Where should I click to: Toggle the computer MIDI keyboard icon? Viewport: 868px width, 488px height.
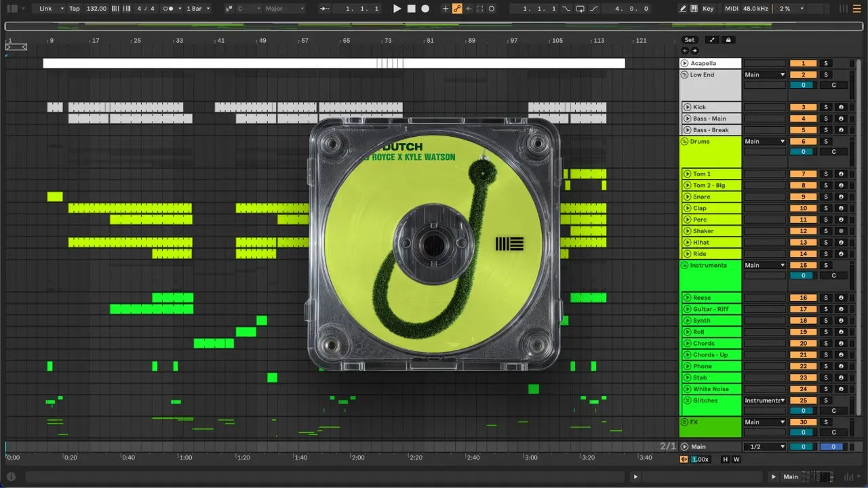click(694, 9)
